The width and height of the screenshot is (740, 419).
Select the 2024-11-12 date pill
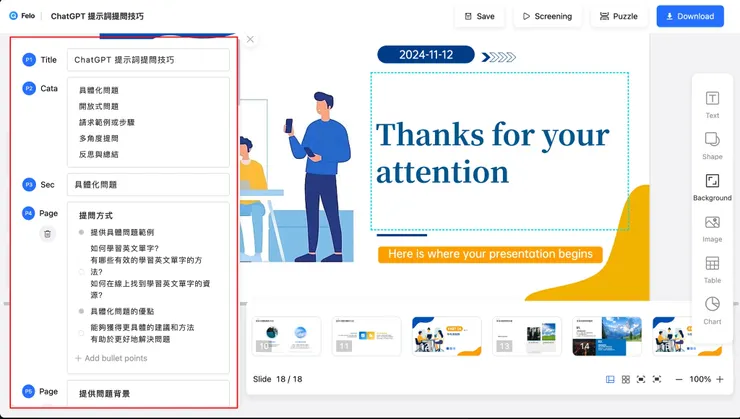(x=426, y=55)
